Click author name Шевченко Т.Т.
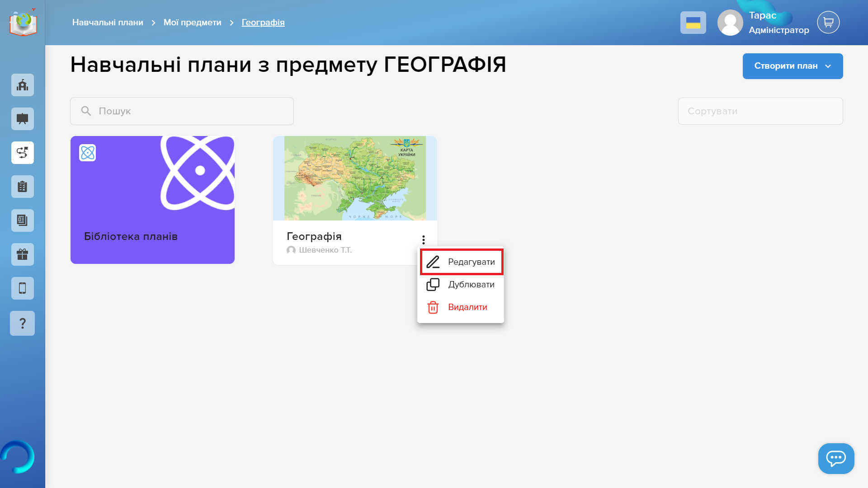This screenshot has width=868, height=488. 325,250
